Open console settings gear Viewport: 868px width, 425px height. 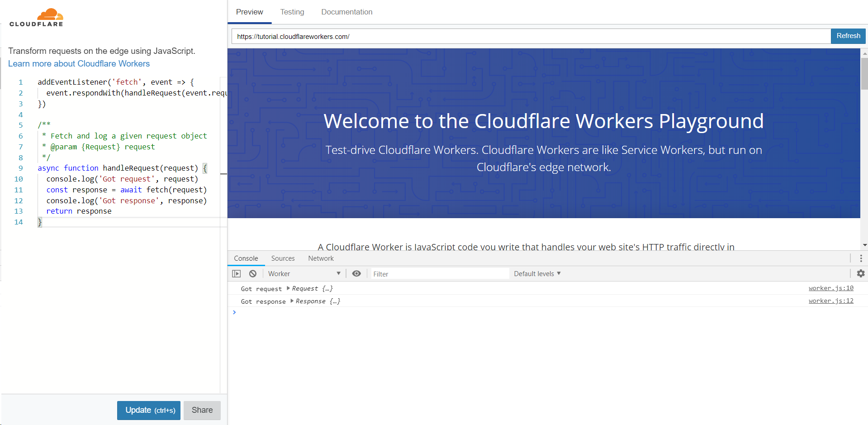click(861, 273)
